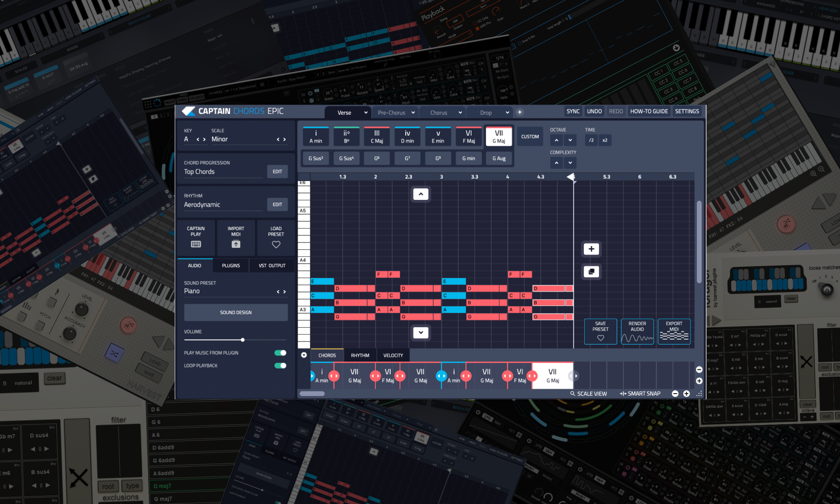Toggle Smart Snap option

640,394
